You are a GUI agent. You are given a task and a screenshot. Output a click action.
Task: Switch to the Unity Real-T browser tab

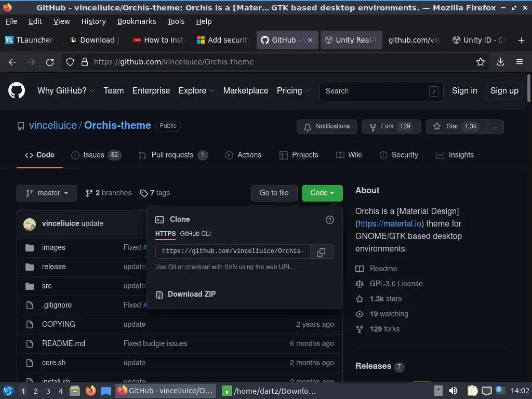click(x=351, y=40)
